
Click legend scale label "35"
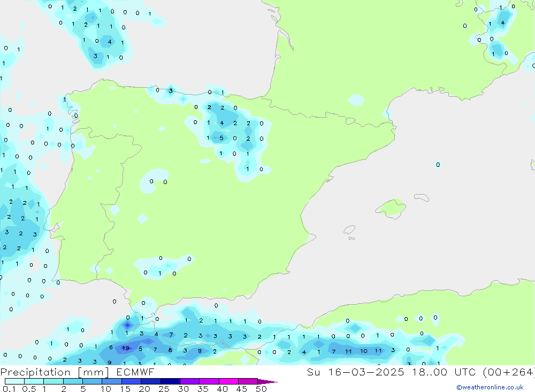pyautogui.click(x=203, y=389)
